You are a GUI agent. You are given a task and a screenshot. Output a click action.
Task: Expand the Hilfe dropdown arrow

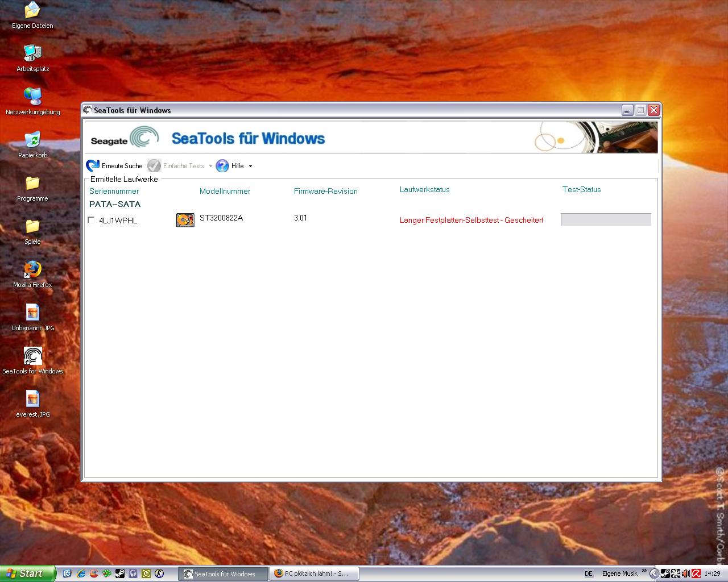click(250, 166)
